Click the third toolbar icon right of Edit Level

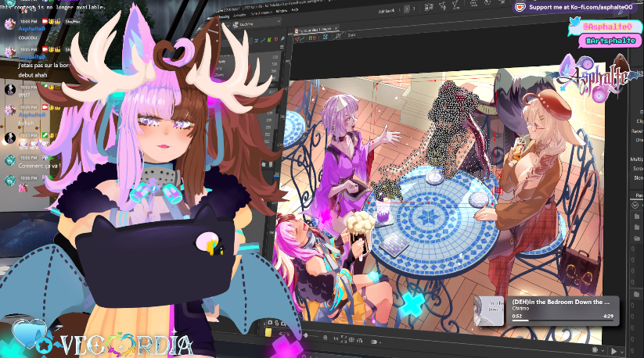click(456, 5)
